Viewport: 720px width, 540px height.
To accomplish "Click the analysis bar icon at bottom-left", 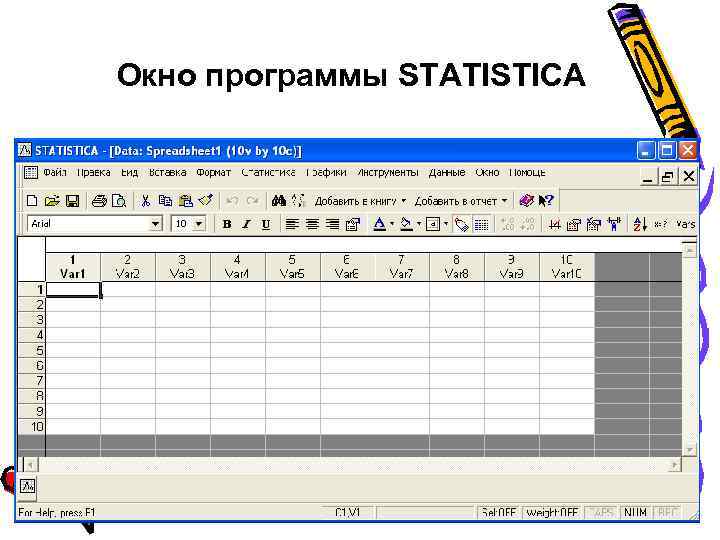I will (28, 486).
